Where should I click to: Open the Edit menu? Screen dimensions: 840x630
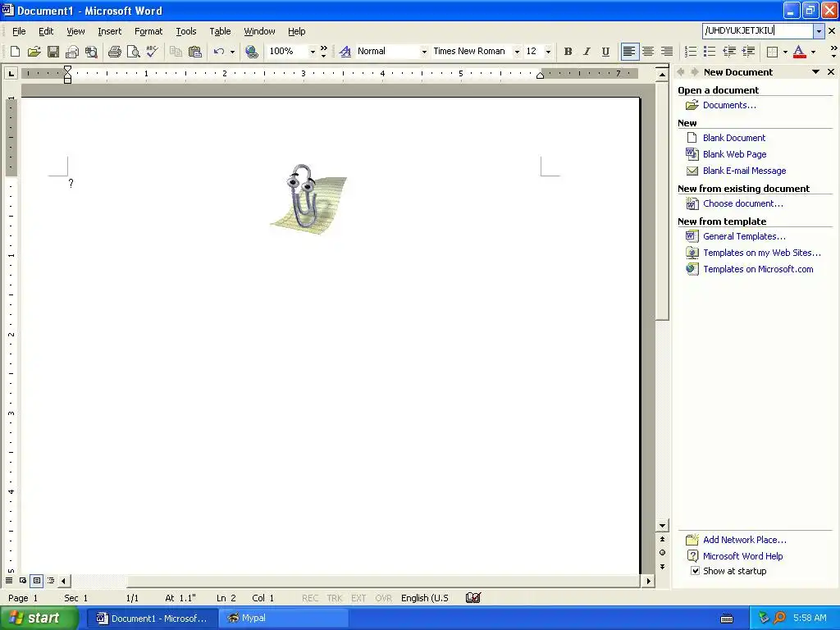(46, 31)
